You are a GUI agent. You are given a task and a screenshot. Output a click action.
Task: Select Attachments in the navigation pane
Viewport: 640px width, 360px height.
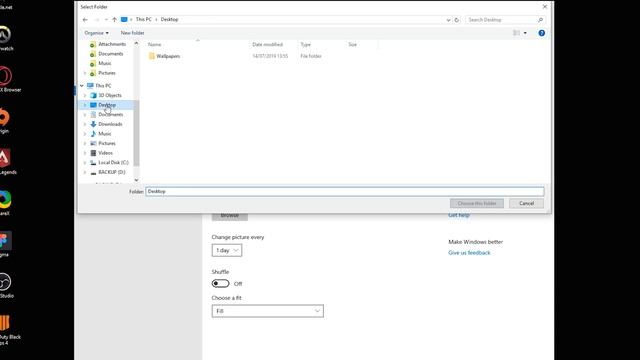point(112,44)
